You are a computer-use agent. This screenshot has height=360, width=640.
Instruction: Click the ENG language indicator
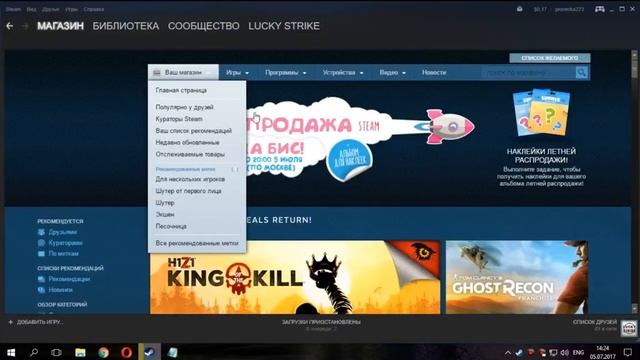click(578, 352)
